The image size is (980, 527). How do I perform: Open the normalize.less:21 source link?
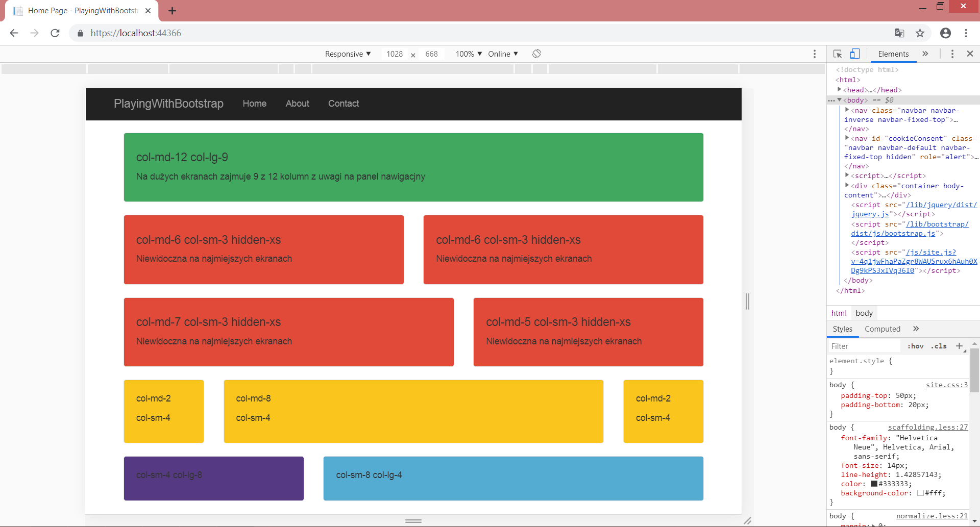[x=932, y=516]
